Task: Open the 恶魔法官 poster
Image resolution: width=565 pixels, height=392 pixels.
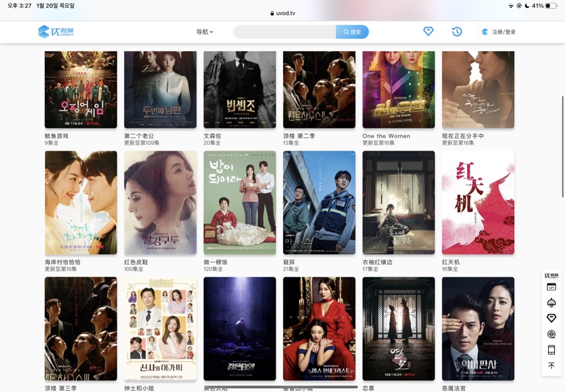Action: [478, 329]
